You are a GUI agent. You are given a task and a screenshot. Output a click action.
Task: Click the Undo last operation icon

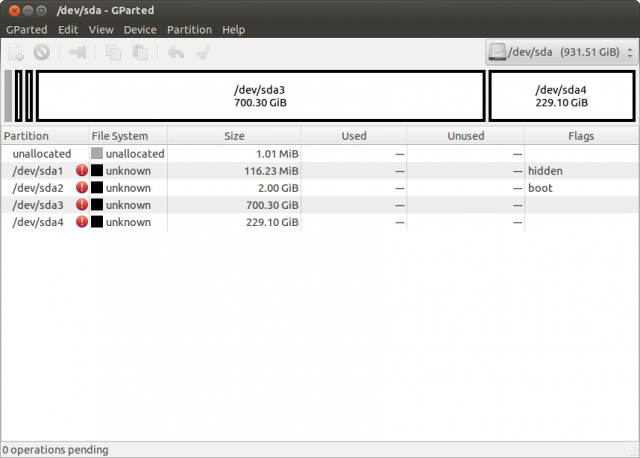pyautogui.click(x=176, y=52)
